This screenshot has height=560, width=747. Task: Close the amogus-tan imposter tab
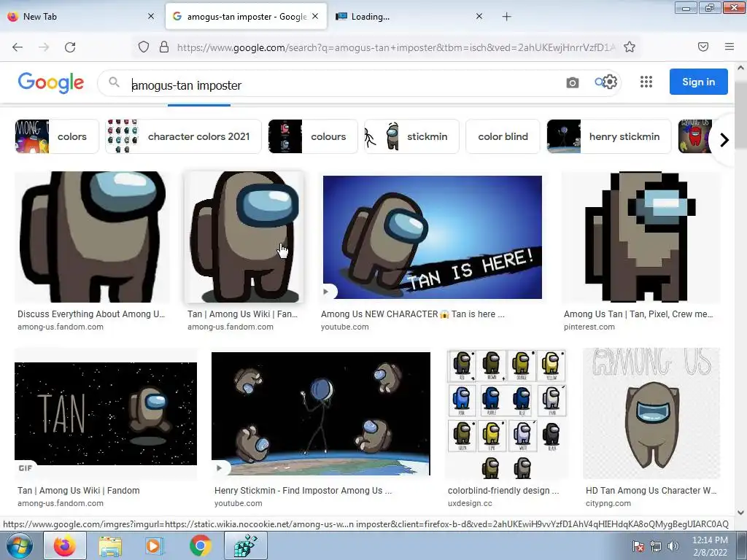coord(315,16)
